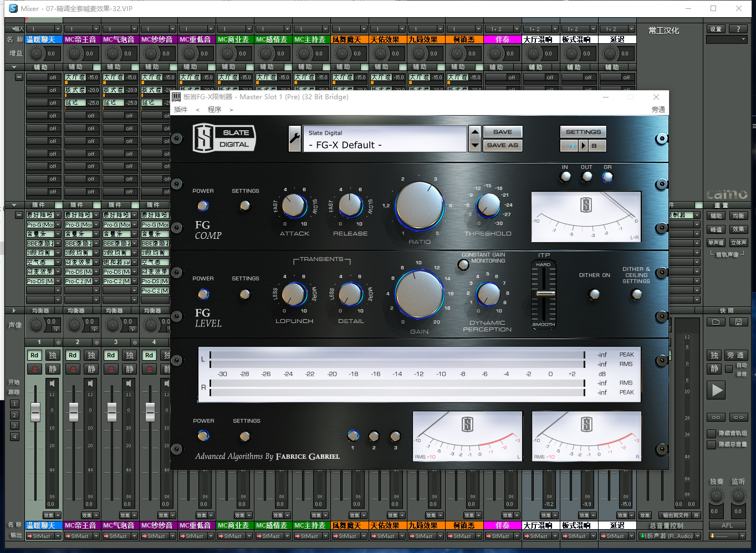Click the compressor Attack knob

pos(294,206)
